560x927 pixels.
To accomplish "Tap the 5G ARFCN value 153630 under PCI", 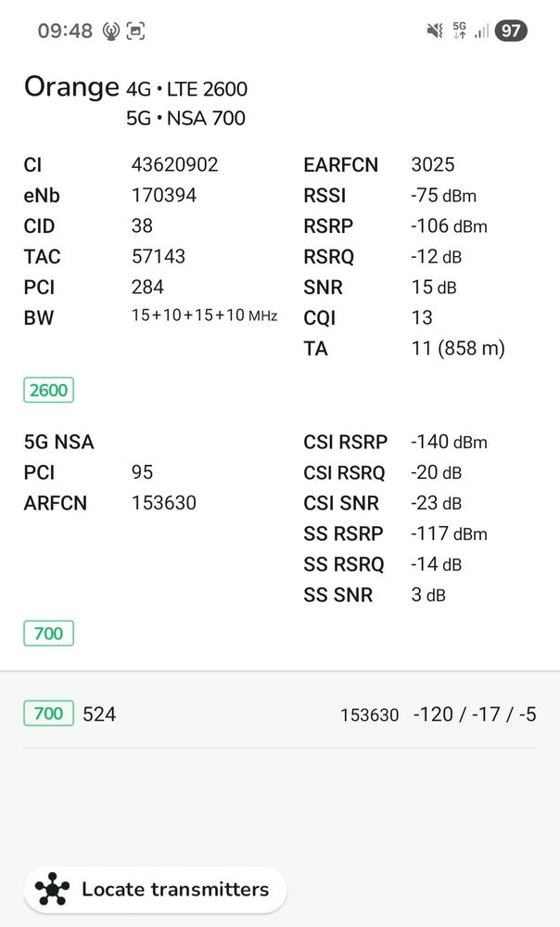I will click(164, 504).
